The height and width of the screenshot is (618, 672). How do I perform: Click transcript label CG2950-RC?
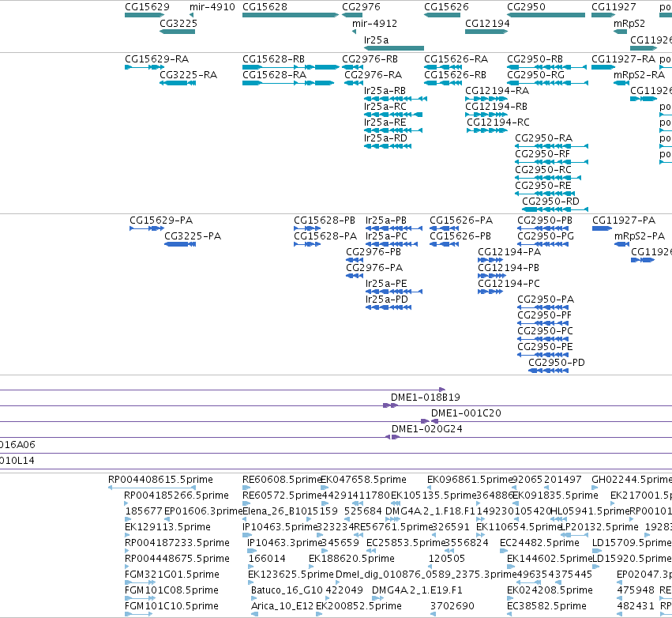(543, 170)
